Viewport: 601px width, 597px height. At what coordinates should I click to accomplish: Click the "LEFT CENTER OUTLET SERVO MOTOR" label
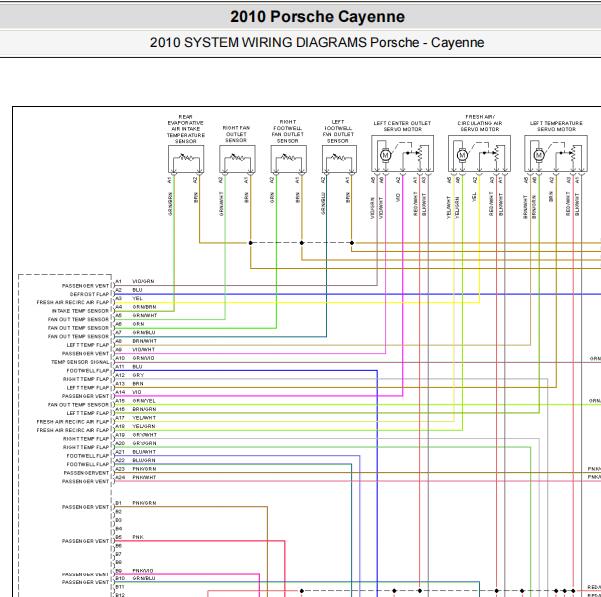point(402,126)
